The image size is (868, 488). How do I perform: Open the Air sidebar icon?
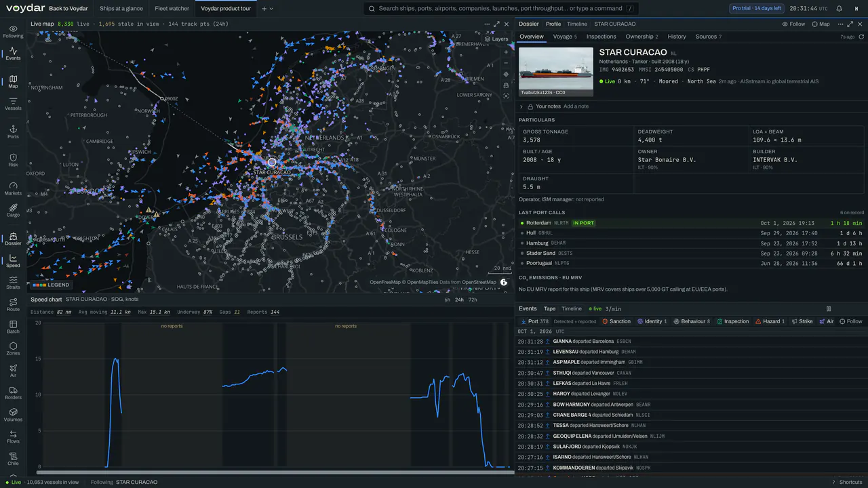click(x=13, y=371)
